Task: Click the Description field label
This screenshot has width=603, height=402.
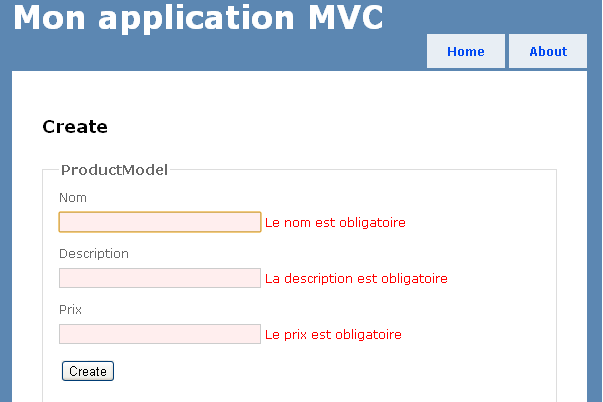Action: (x=94, y=254)
